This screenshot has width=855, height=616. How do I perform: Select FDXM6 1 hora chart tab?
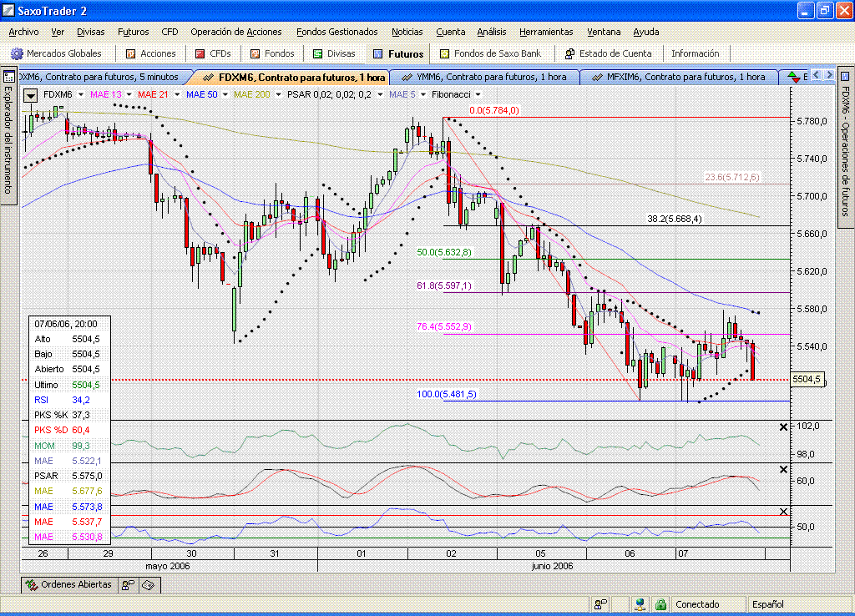[x=293, y=77]
